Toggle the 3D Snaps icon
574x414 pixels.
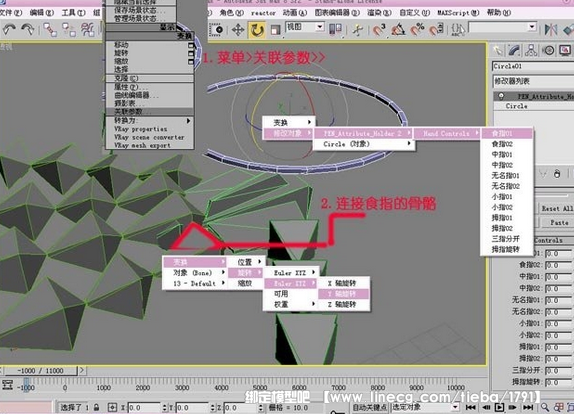(x=379, y=30)
